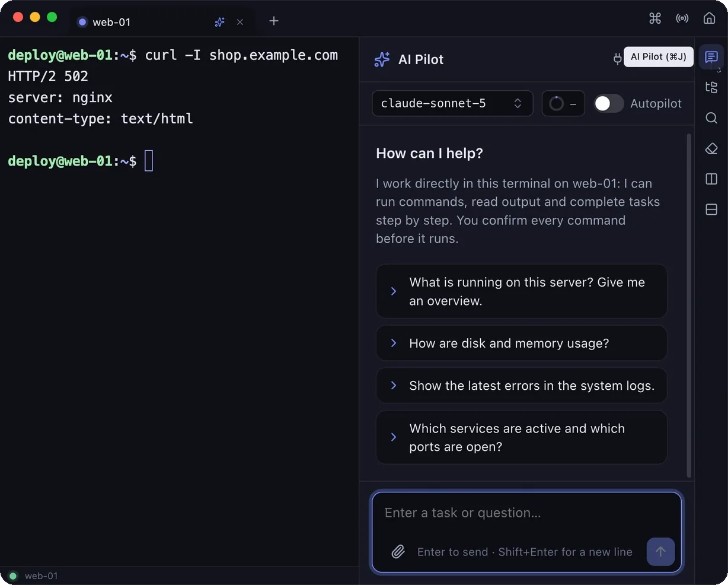Open the file tree sidebar icon
The width and height of the screenshot is (728, 585).
(711, 87)
